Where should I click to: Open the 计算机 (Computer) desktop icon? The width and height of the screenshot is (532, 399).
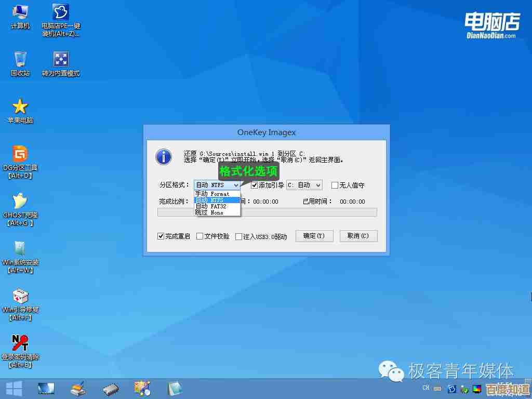point(20,12)
